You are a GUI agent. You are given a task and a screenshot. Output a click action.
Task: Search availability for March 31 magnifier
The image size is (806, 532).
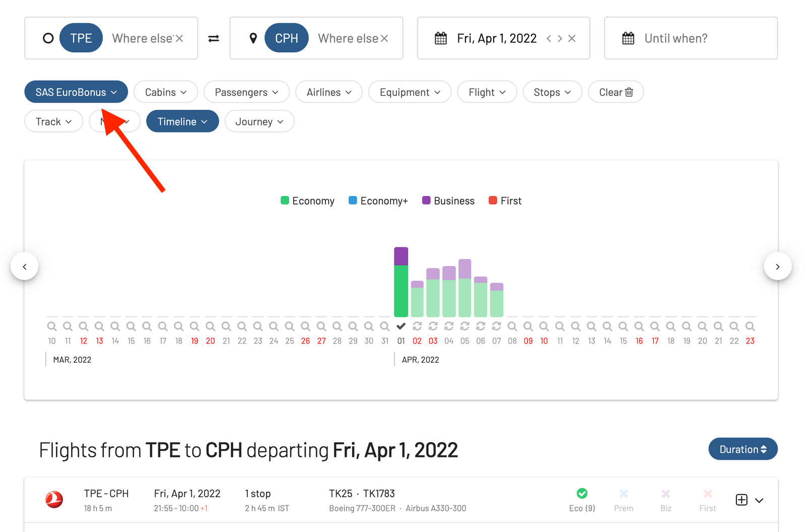pos(385,326)
